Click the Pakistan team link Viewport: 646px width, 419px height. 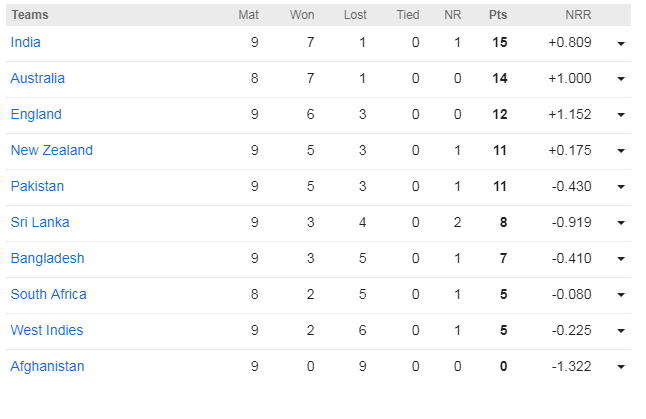tap(37, 186)
